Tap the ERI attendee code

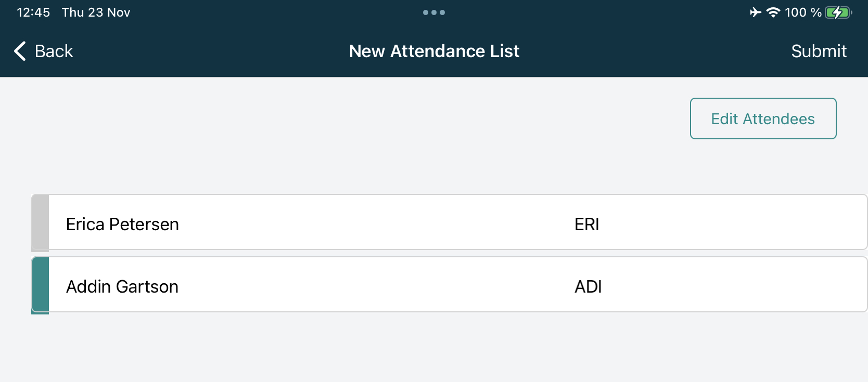pos(587,224)
